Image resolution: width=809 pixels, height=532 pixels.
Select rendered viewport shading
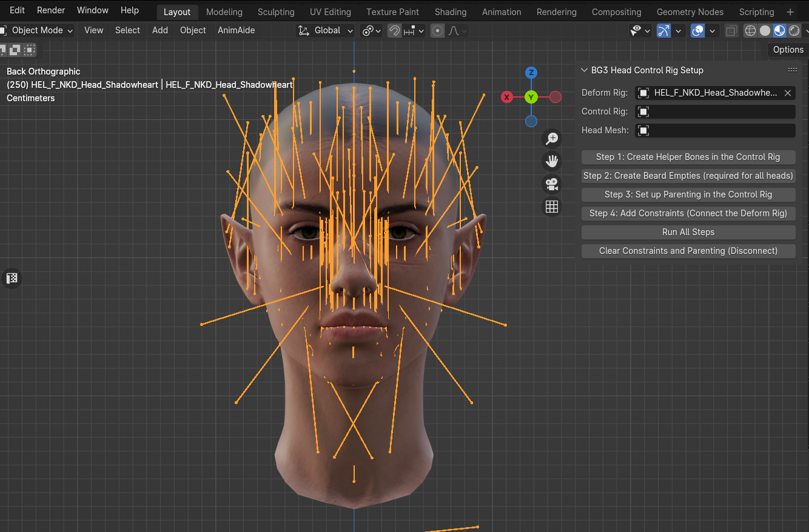(x=794, y=30)
